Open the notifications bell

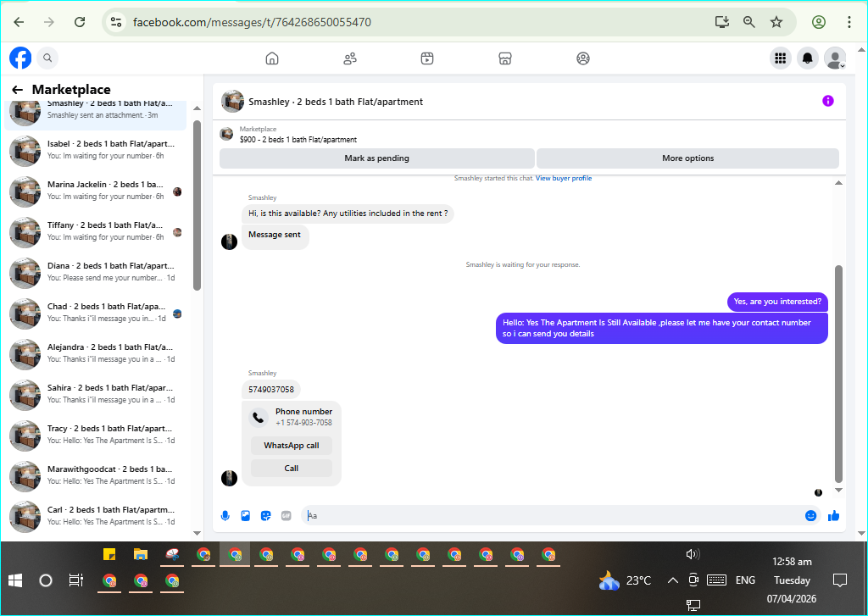808,58
